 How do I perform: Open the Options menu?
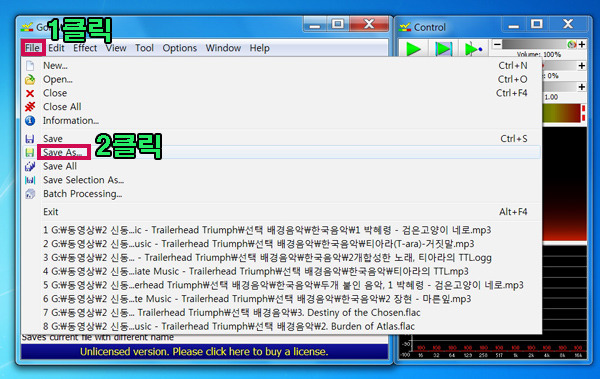pyautogui.click(x=179, y=48)
